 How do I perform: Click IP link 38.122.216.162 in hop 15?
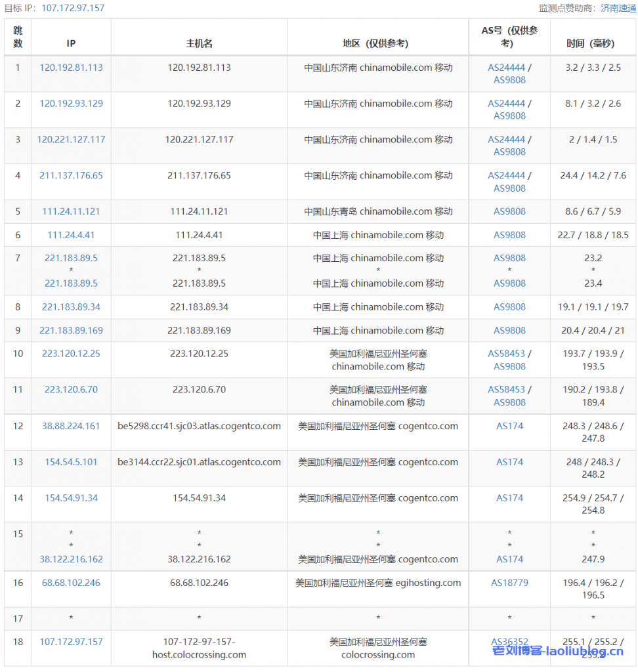(70, 559)
